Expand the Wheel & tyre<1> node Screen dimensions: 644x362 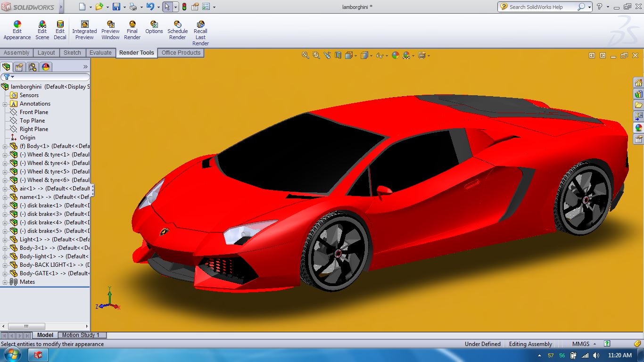tap(5, 155)
